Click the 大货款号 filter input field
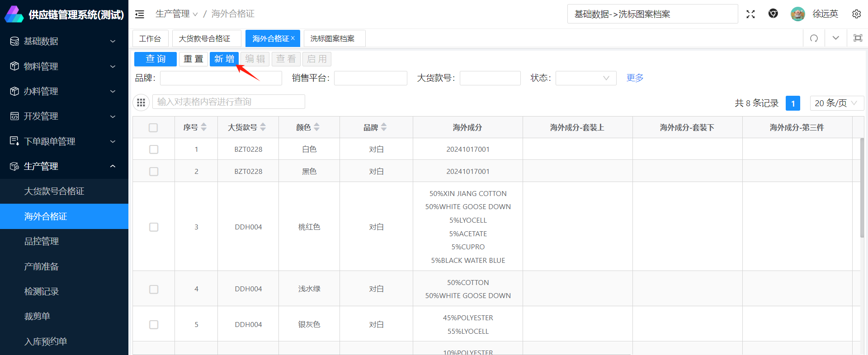 490,78
